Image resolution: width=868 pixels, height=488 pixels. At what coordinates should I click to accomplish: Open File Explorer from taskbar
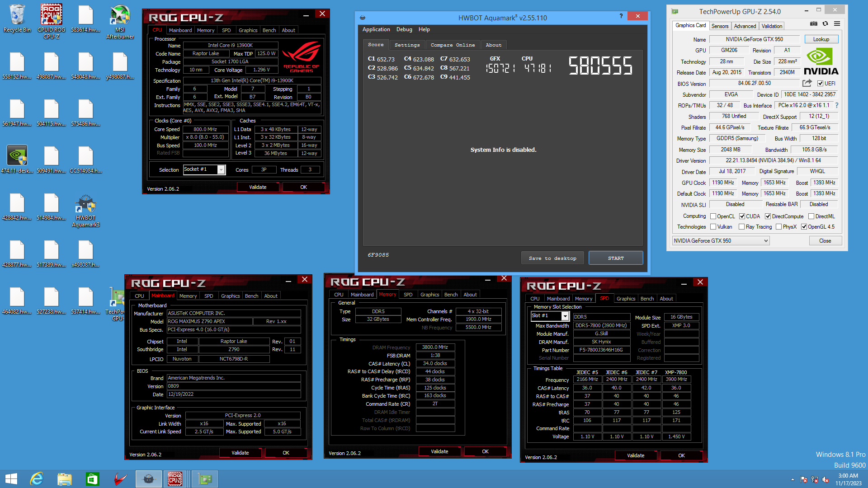tap(65, 479)
